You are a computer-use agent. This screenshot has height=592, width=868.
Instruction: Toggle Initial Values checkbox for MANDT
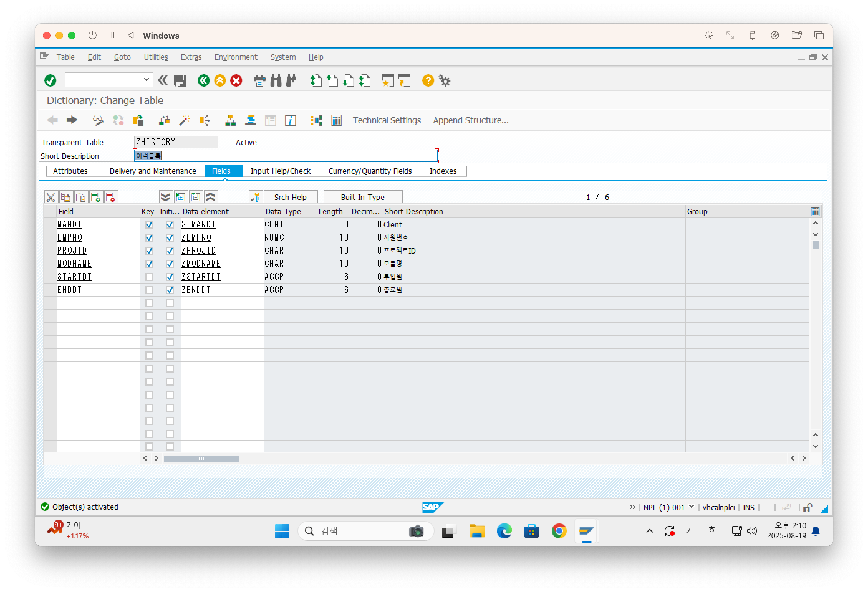170,224
